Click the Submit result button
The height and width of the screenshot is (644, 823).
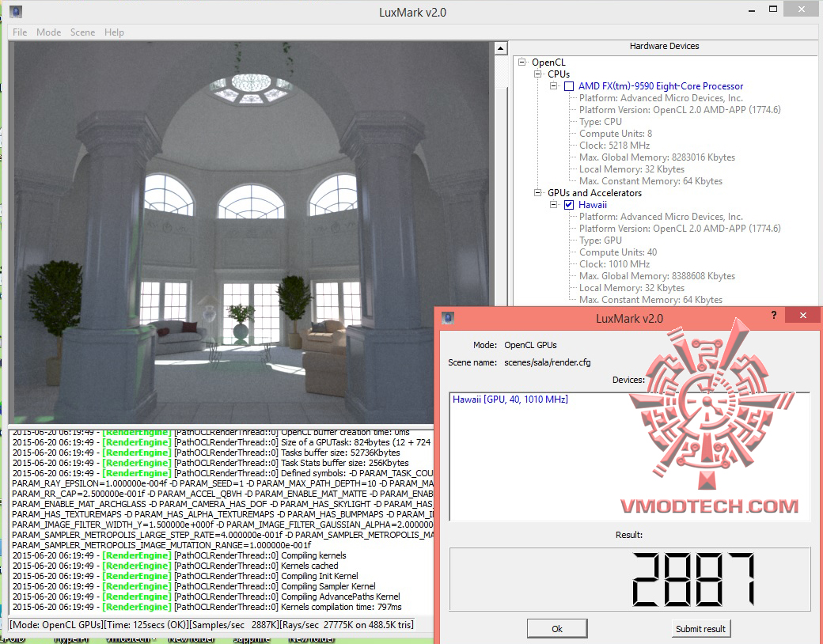pos(700,629)
